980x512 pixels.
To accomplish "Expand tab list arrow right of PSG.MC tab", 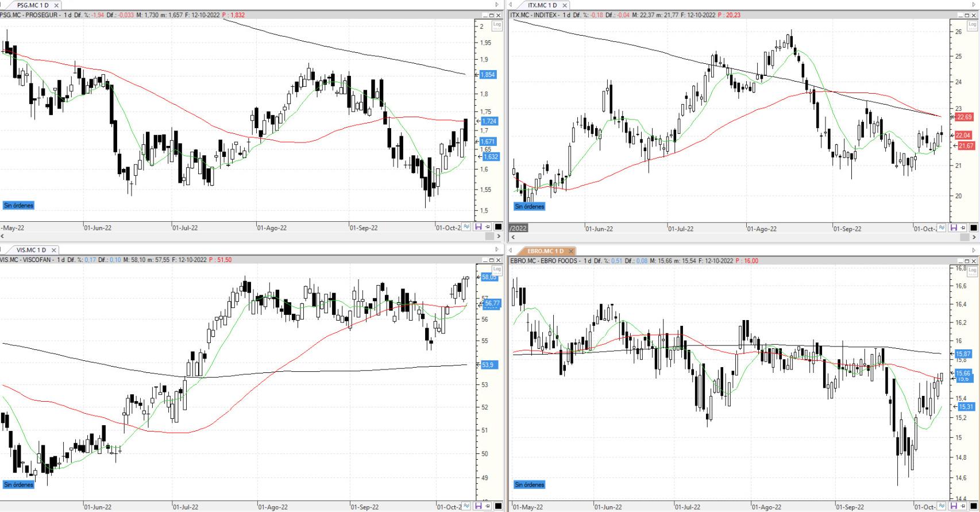I will click(x=497, y=5).
